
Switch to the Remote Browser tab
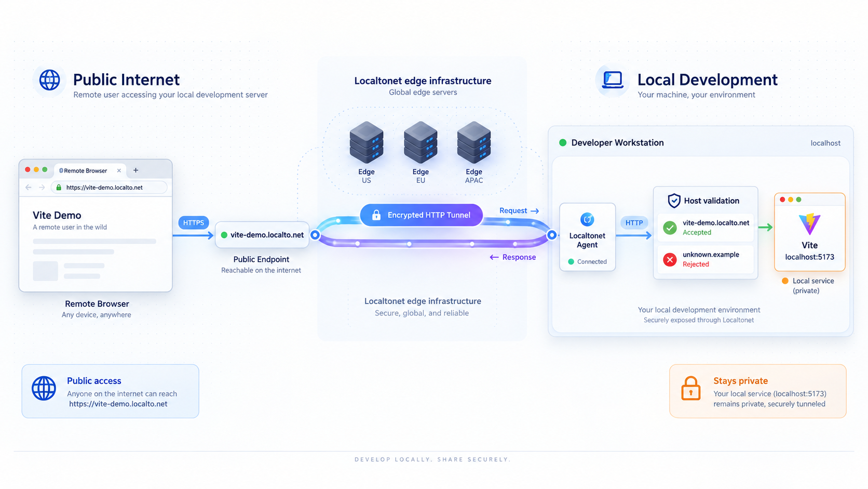(90, 170)
